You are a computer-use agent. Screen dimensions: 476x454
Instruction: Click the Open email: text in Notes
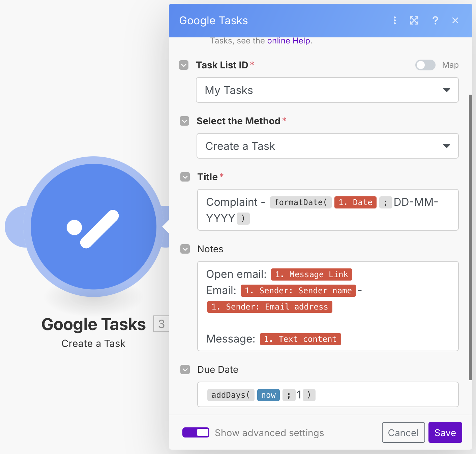tap(236, 274)
